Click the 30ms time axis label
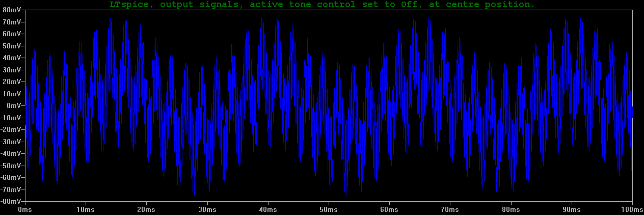Image resolution: width=644 pixels, height=215 pixels. click(x=207, y=209)
